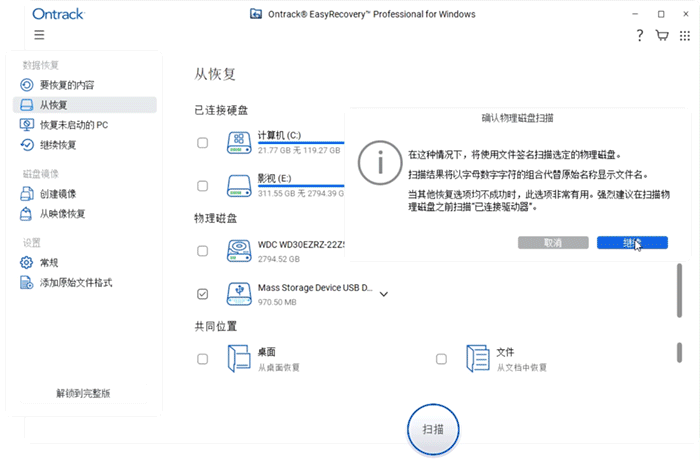Click the 2794.52 GB size text
Screen dimensions: 700x462
pos(279,259)
